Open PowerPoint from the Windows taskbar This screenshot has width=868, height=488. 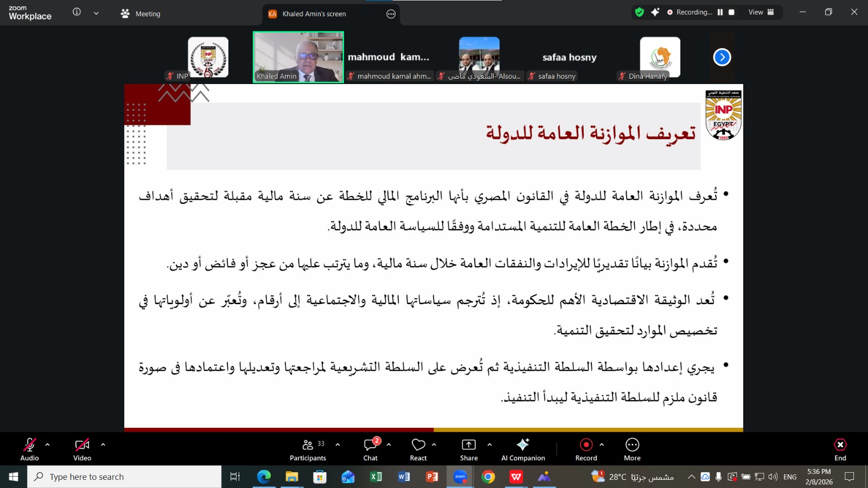point(432,477)
